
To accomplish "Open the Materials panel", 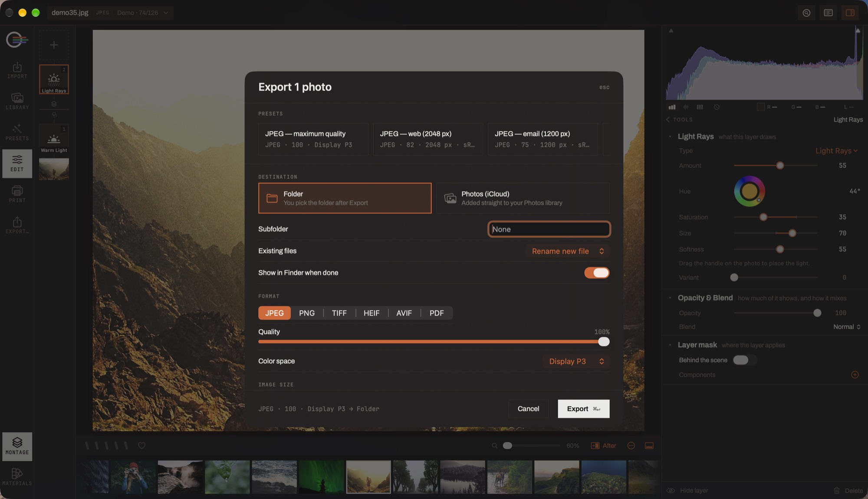I will tap(17, 477).
